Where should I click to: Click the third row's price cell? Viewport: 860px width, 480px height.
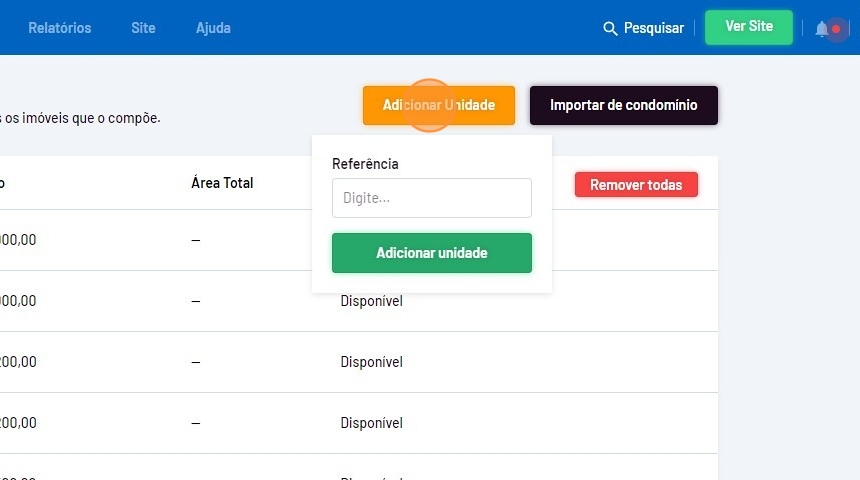pyautogui.click(x=18, y=362)
